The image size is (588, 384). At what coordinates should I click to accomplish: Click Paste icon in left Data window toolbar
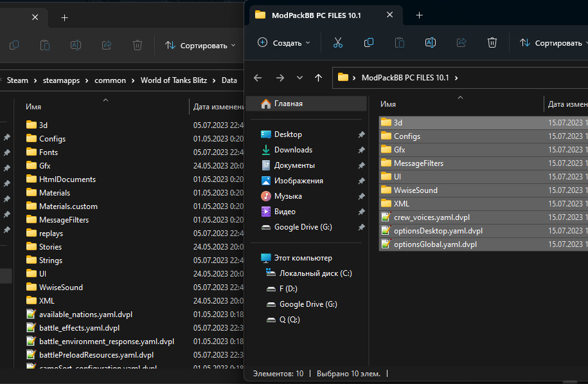click(45, 46)
